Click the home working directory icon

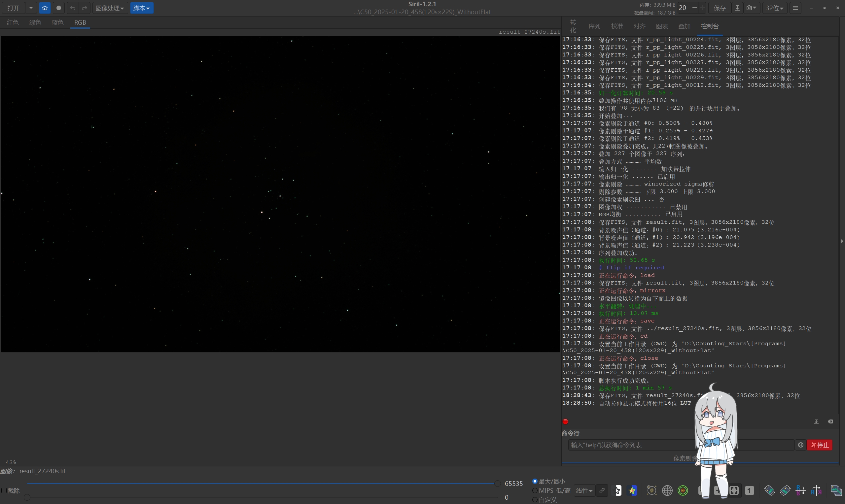(x=45, y=8)
